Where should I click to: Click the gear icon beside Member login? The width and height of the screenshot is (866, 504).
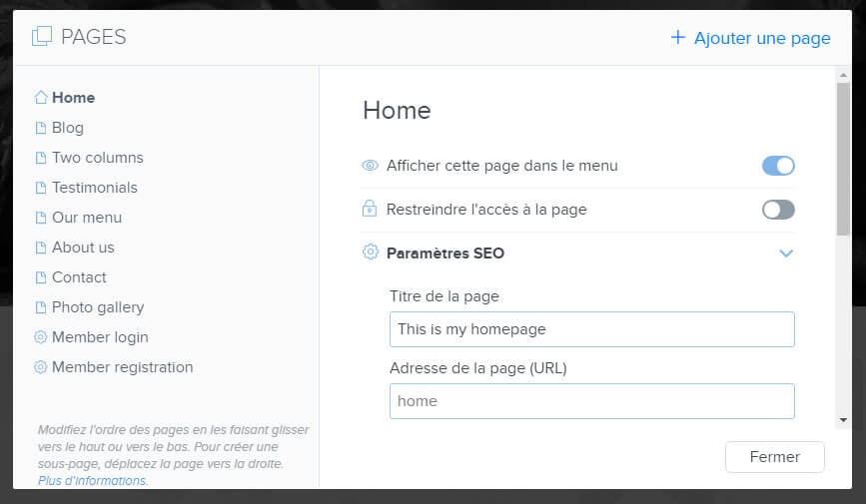[40, 336]
